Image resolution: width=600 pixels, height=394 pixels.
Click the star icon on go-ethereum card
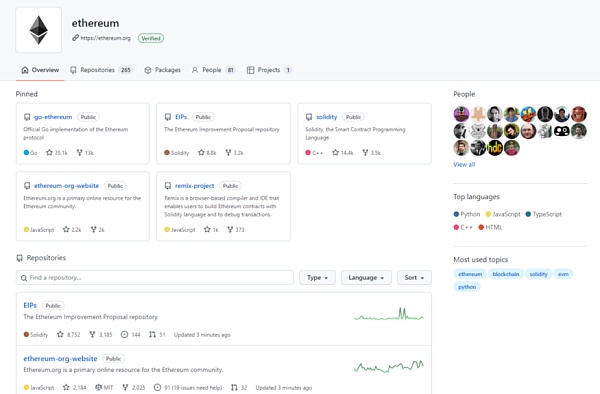point(49,153)
